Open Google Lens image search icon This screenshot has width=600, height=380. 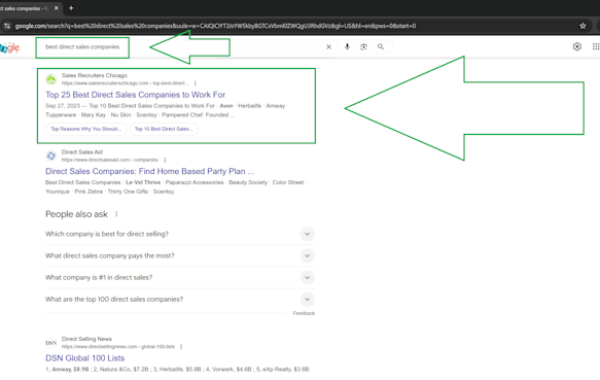[x=364, y=47]
